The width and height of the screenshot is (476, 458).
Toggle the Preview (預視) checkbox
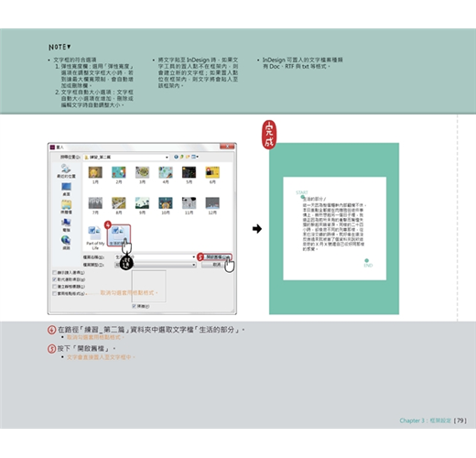pyautogui.click(x=134, y=306)
